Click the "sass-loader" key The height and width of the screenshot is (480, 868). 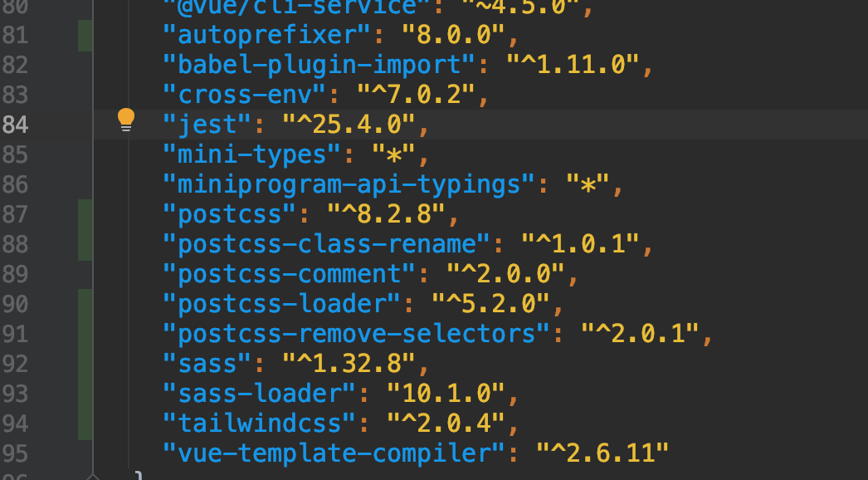tap(259, 394)
